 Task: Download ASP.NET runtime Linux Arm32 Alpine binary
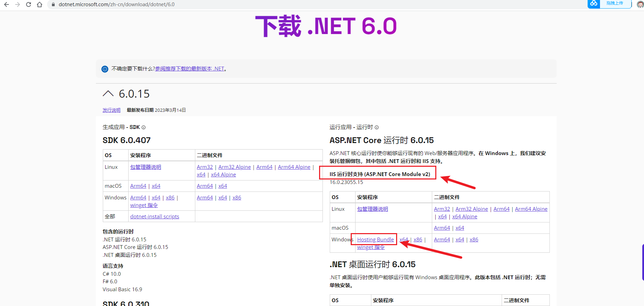tap(472, 209)
